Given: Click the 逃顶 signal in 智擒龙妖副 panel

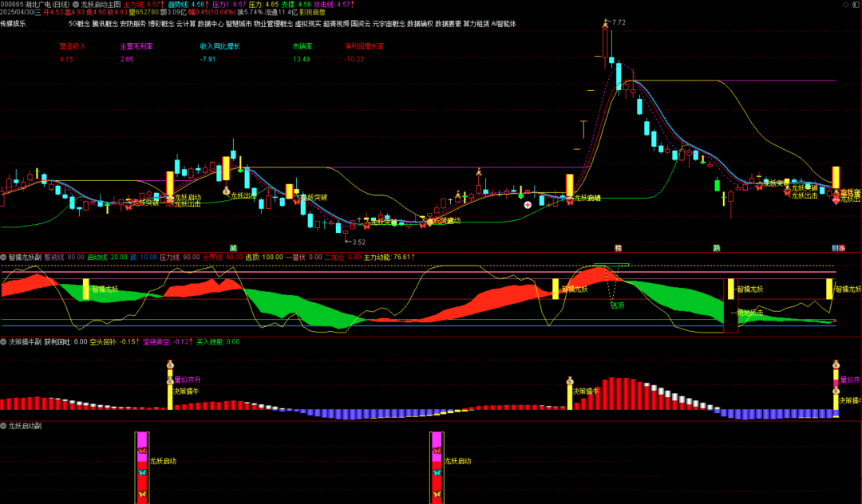Looking at the screenshot, I should 617,305.
